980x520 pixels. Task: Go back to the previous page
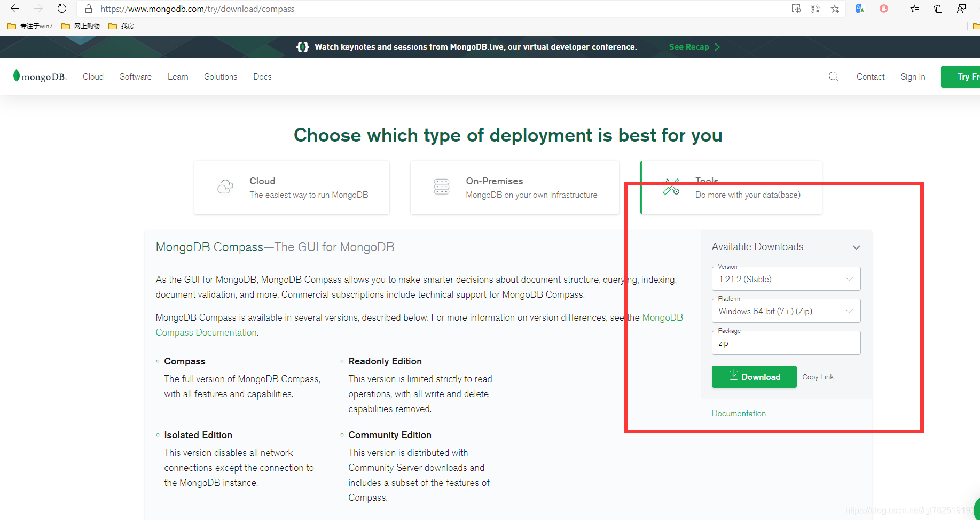pyautogui.click(x=15, y=9)
